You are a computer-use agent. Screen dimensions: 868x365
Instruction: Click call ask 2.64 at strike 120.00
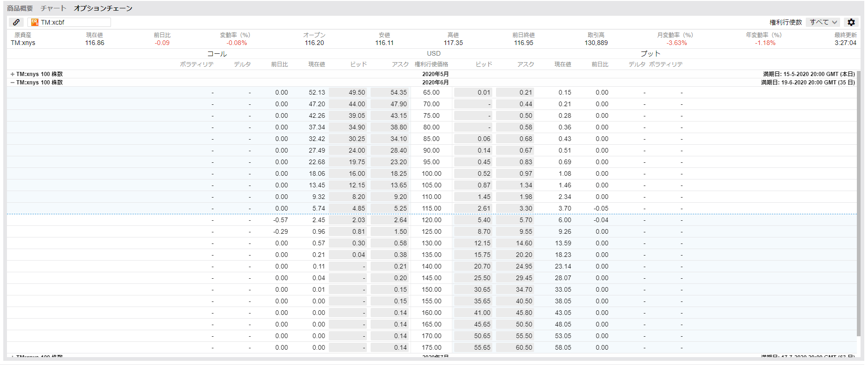pos(390,220)
